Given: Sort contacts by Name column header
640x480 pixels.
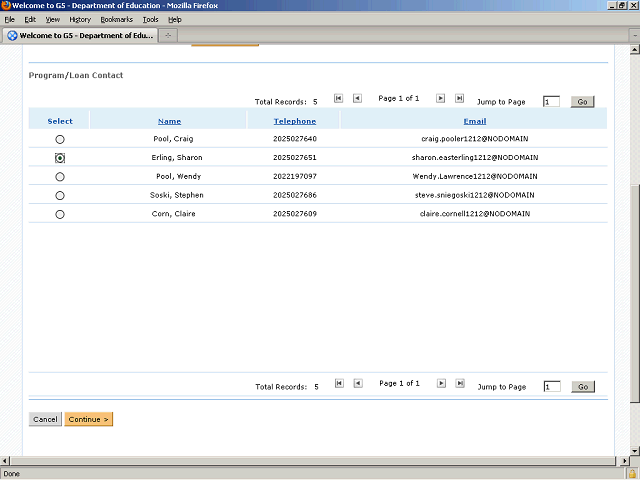Looking at the screenshot, I should 169,121.
